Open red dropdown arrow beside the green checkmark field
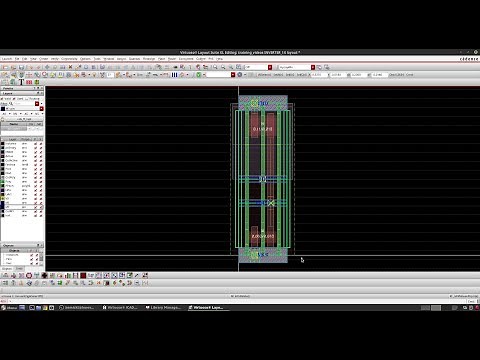 click(233, 75)
